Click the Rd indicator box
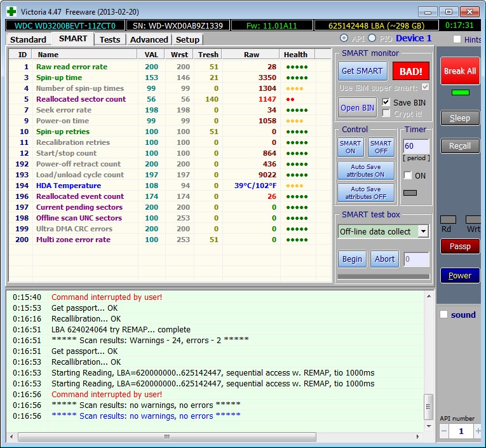The height and width of the screenshot is (448, 486). (x=448, y=219)
